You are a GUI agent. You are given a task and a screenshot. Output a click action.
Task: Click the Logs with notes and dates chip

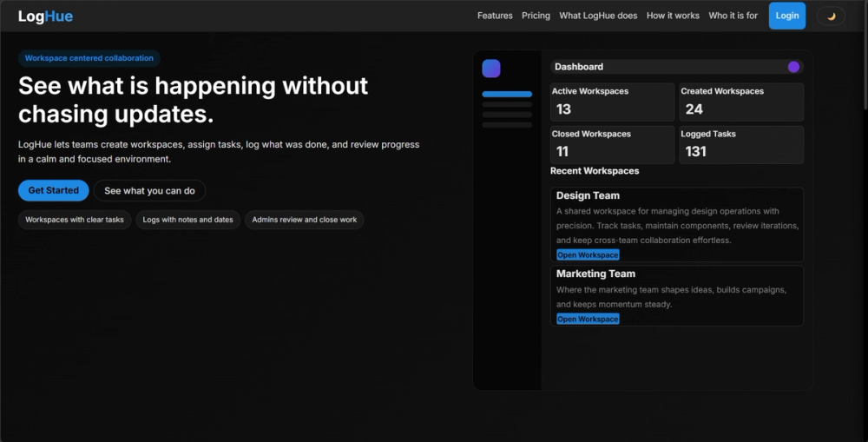pyautogui.click(x=187, y=220)
